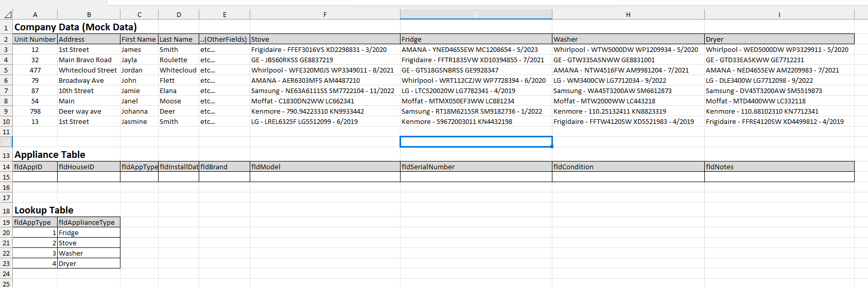Click the Lookup Table heading
Screen dimensions: 868x287
(44, 210)
